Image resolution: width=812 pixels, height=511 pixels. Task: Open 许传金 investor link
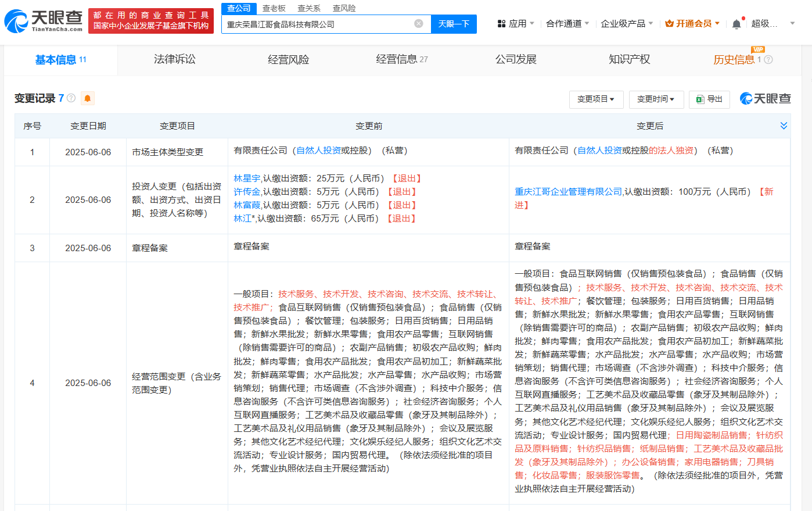coord(247,192)
